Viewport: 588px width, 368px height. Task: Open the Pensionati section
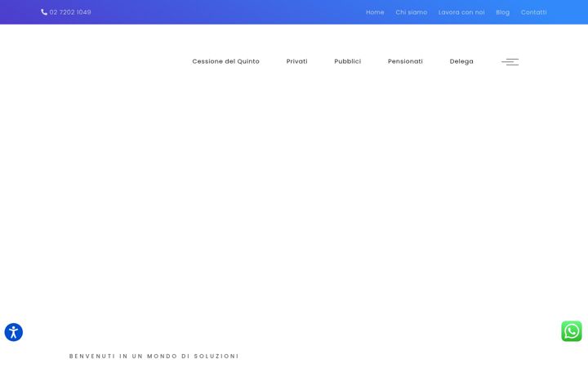pyautogui.click(x=405, y=61)
